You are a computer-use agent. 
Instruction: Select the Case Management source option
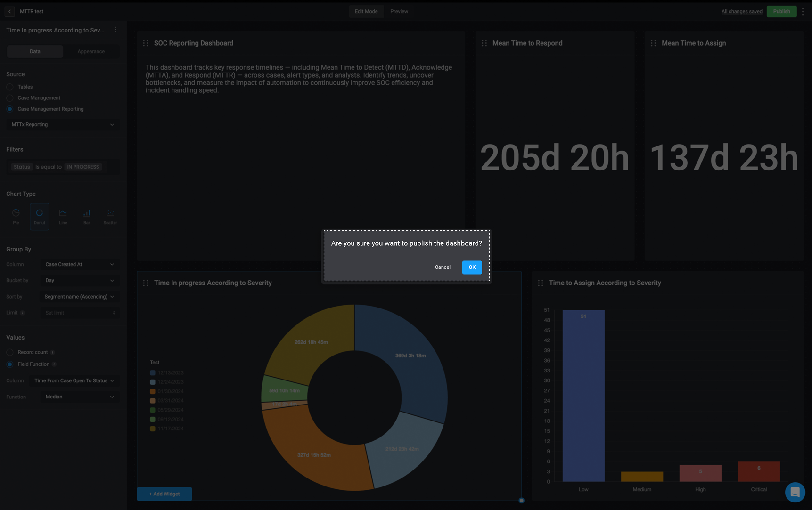pyautogui.click(x=10, y=98)
